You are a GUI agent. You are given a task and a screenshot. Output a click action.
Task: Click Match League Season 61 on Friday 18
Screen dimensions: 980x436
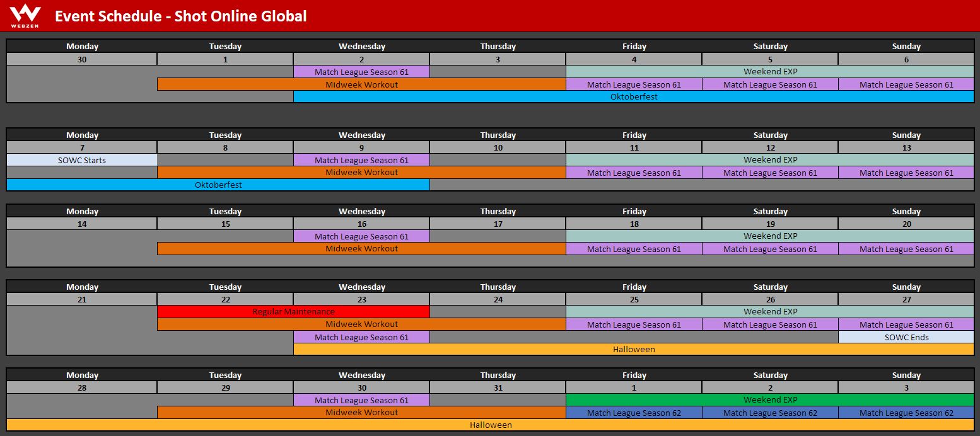634,249
